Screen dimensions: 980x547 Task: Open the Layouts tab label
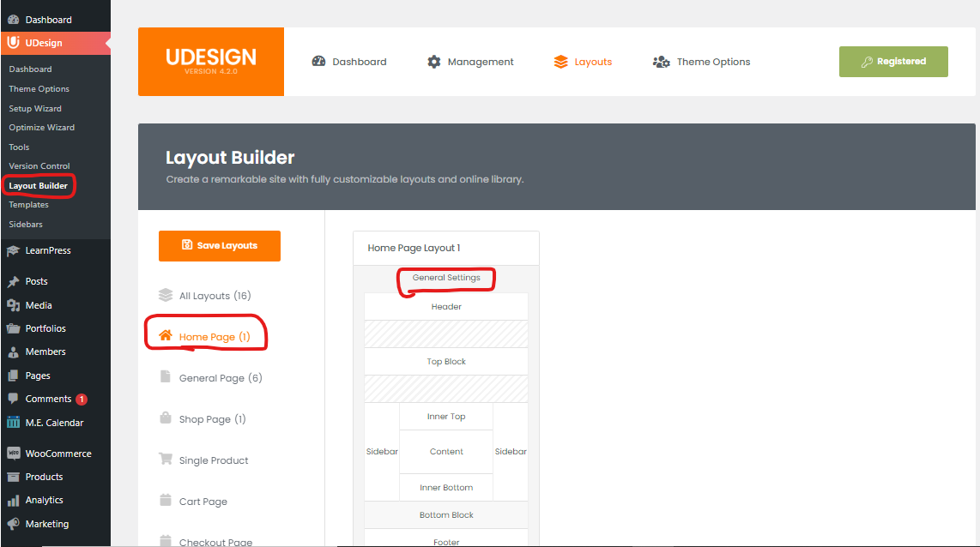pyautogui.click(x=593, y=62)
